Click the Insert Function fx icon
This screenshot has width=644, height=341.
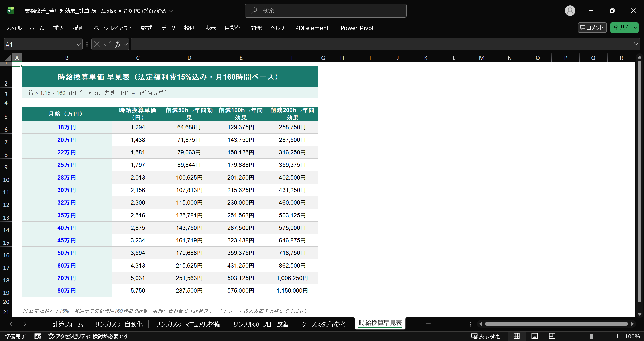(x=118, y=44)
